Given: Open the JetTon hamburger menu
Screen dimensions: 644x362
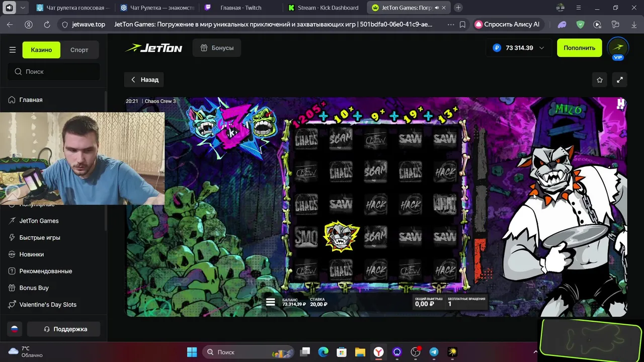Looking at the screenshot, I should click(x=13, y=50).
